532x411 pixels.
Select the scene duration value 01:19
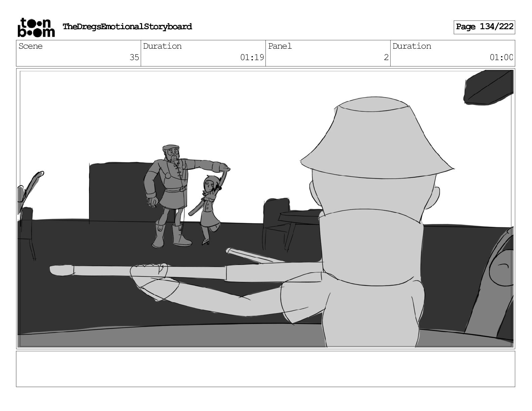point(252,57)
